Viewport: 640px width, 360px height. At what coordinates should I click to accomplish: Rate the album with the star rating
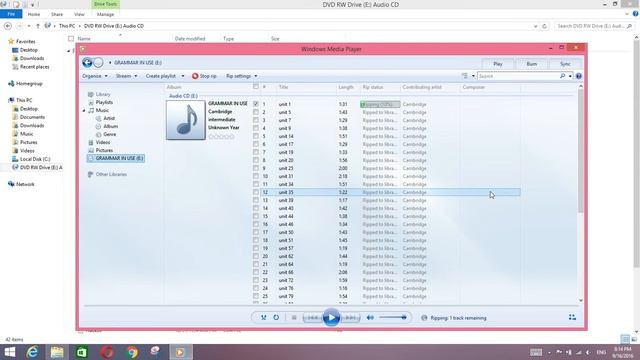point(221,137)
